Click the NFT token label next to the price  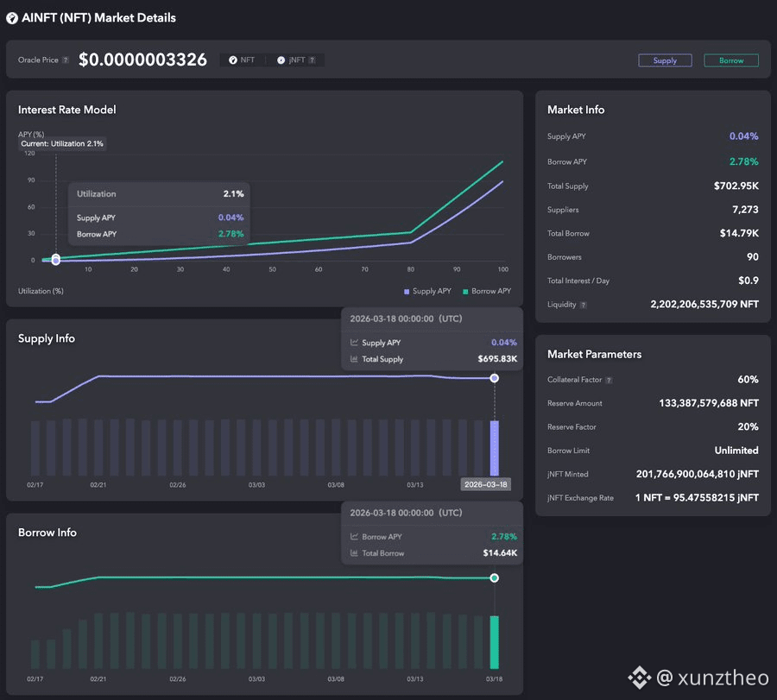point(248,60)
